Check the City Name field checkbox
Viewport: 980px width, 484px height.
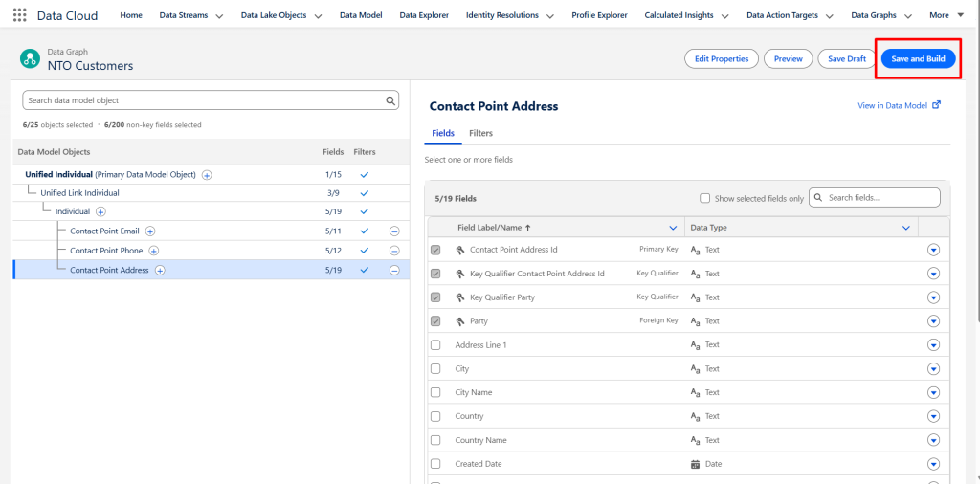435,392
